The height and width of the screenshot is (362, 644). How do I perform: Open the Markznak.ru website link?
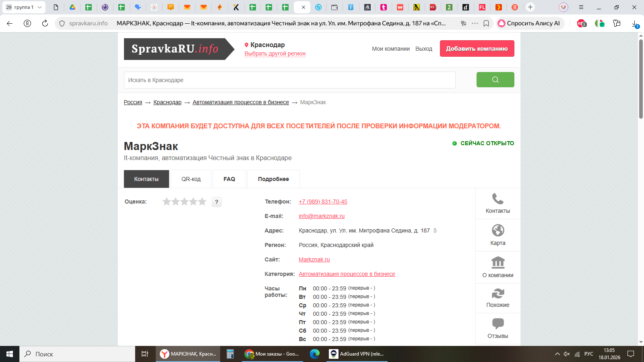314,259
